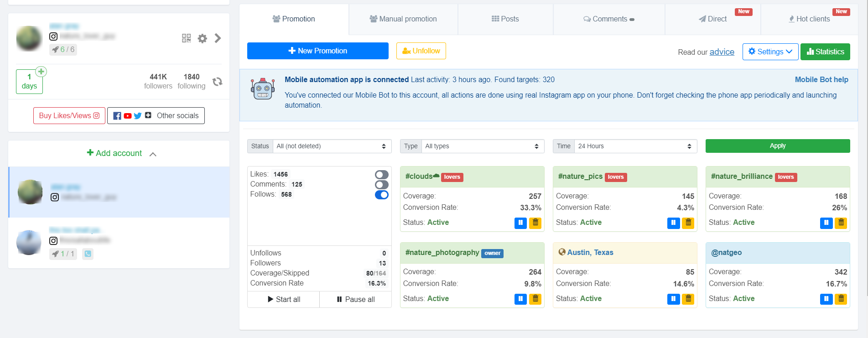
Task: Click the New Promotion button
Action: [318, 51]
